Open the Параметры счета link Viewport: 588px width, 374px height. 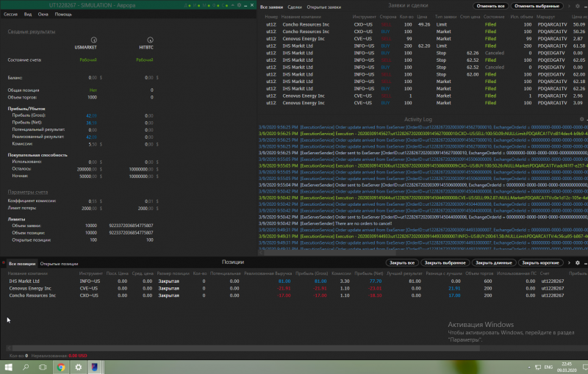click(28, 192)
